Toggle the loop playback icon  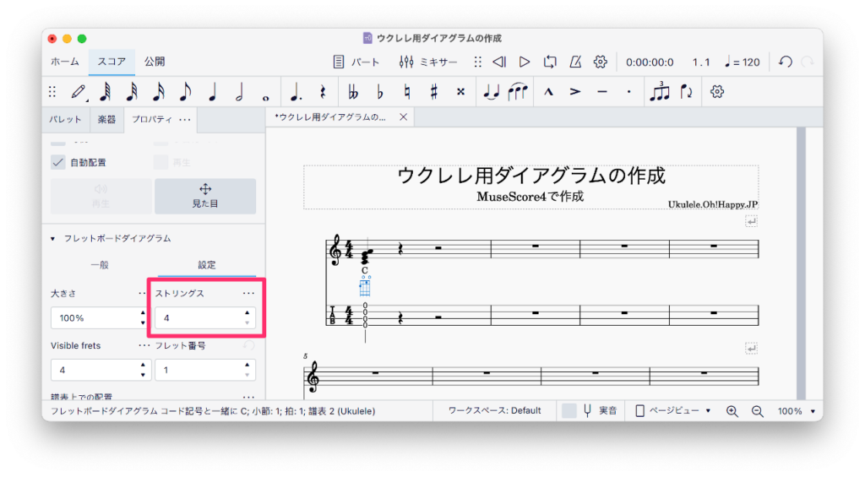[550, 62]
